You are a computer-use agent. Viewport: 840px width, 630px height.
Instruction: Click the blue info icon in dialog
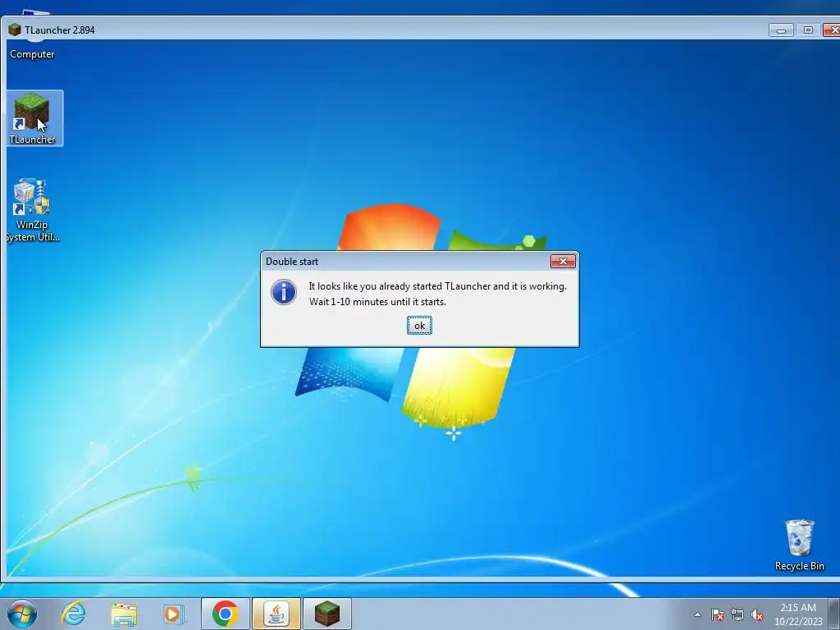pos(284,293)
